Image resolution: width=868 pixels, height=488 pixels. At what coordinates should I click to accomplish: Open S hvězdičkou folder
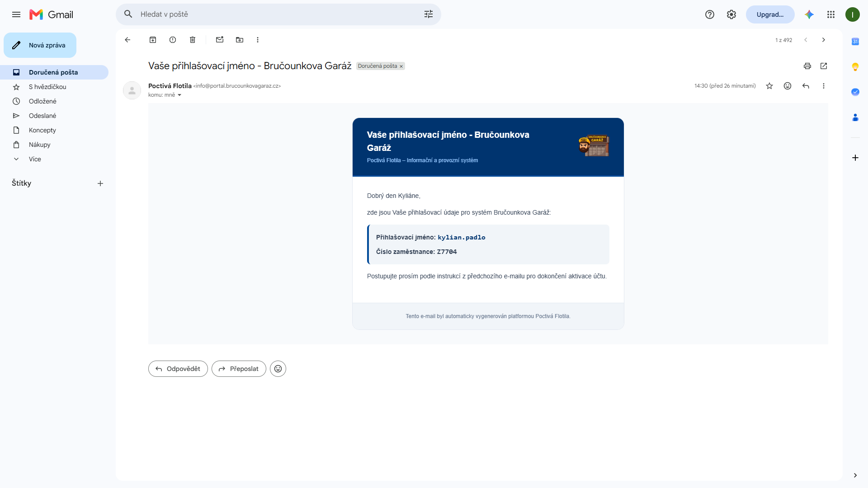pos(54,87)
